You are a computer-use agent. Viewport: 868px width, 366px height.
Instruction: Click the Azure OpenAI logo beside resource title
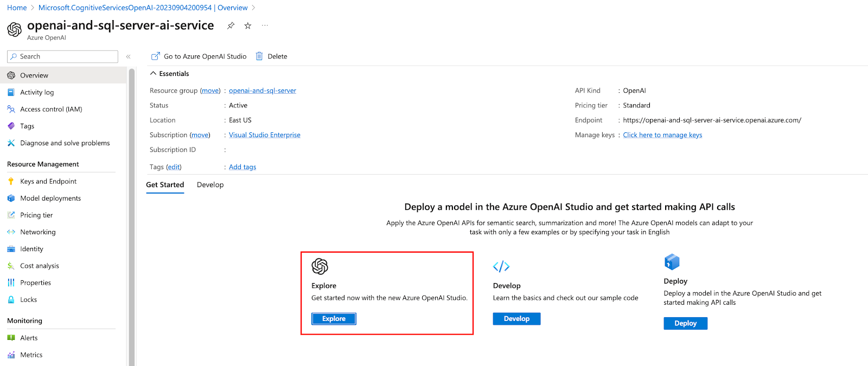pos(15,29)
